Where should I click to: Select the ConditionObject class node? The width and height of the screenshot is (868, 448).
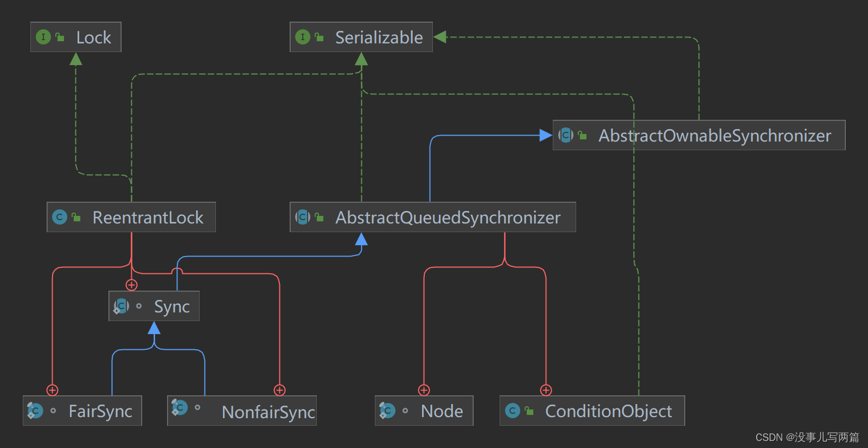coord(592,411)
